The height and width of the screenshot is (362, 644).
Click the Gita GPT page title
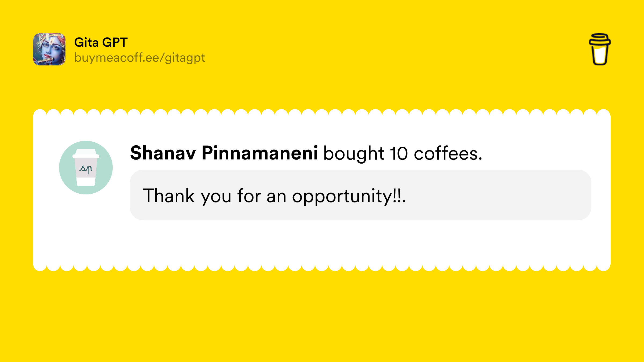(x=101, y=42)
